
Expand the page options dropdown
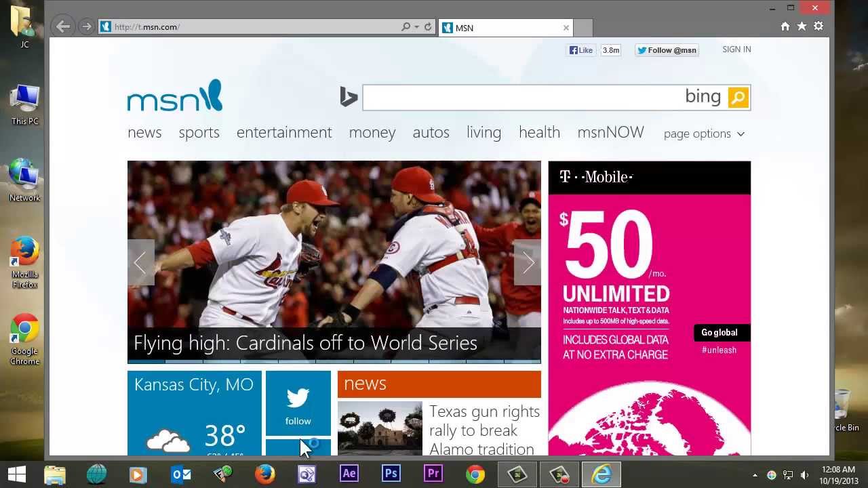point(704,134)
